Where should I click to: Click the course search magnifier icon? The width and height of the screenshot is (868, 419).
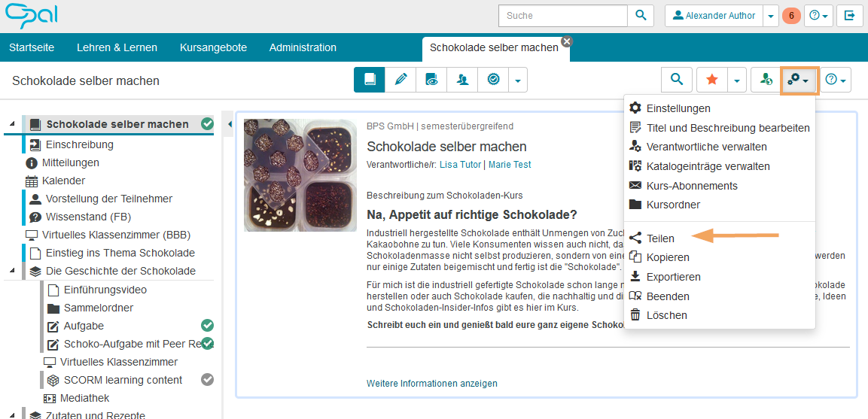coord(677,80)
